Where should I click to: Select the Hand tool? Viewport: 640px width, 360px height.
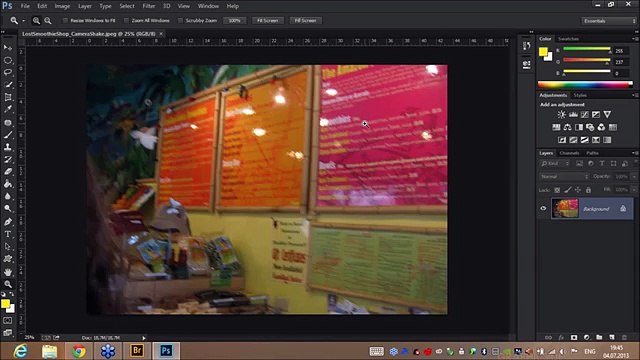click(8, 272)
